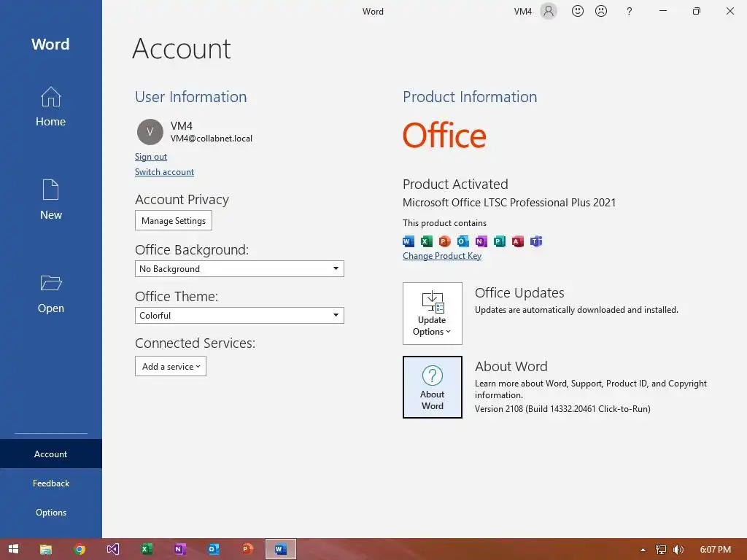Click the VM4 user name in title bar
Screen dimensions: 747x560
pos(522,12)
